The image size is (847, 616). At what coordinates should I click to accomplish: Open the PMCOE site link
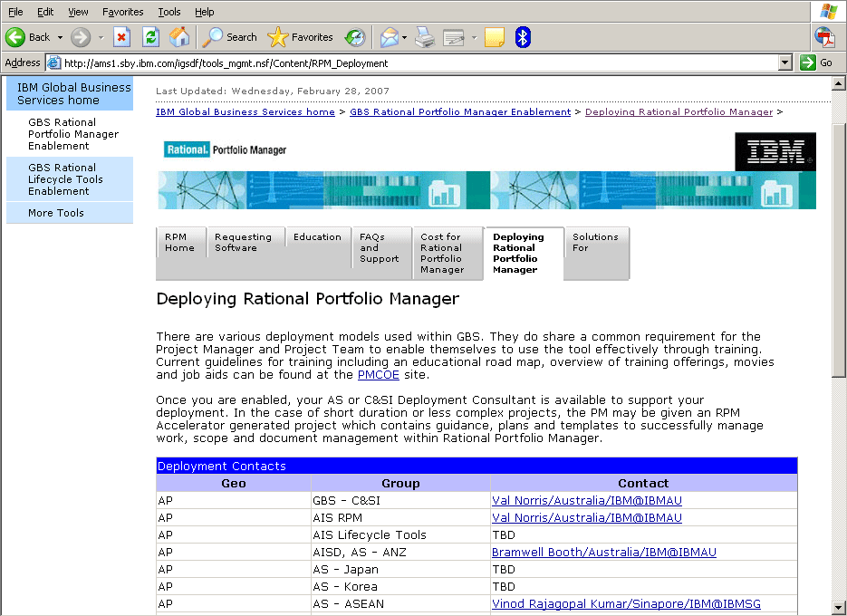pos(378,374)
